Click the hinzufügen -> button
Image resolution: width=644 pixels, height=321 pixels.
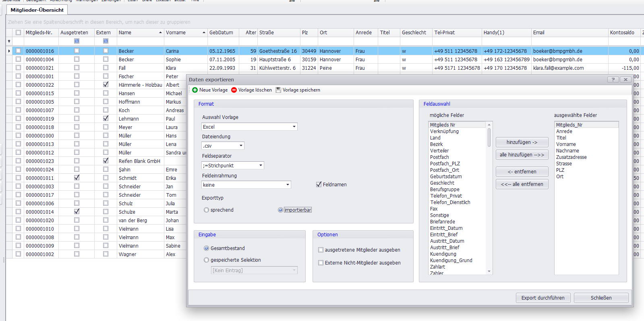[522, 142]
